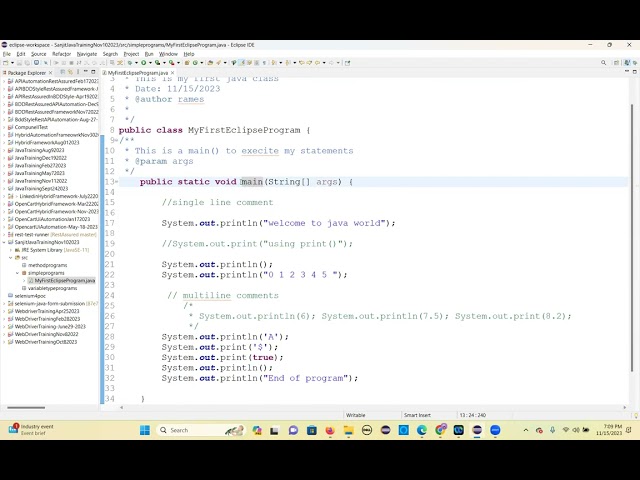
Task: Open the Refactor menu
Action: click(62, 54)
